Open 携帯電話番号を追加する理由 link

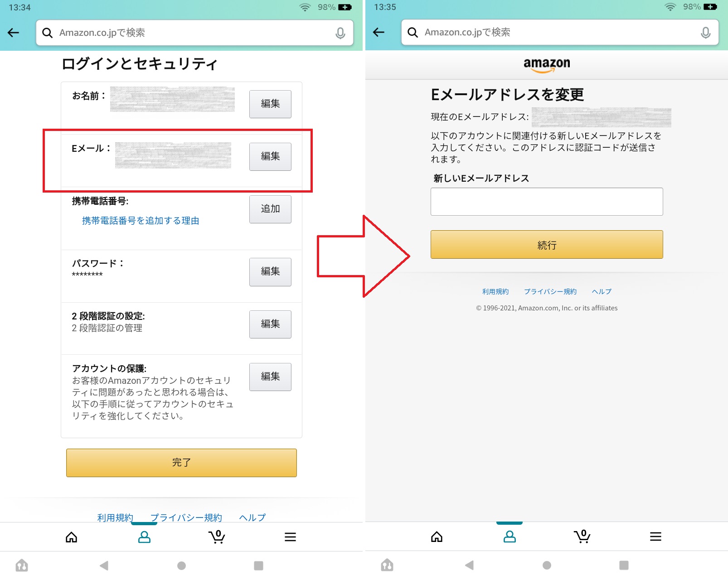coord(141,221)
